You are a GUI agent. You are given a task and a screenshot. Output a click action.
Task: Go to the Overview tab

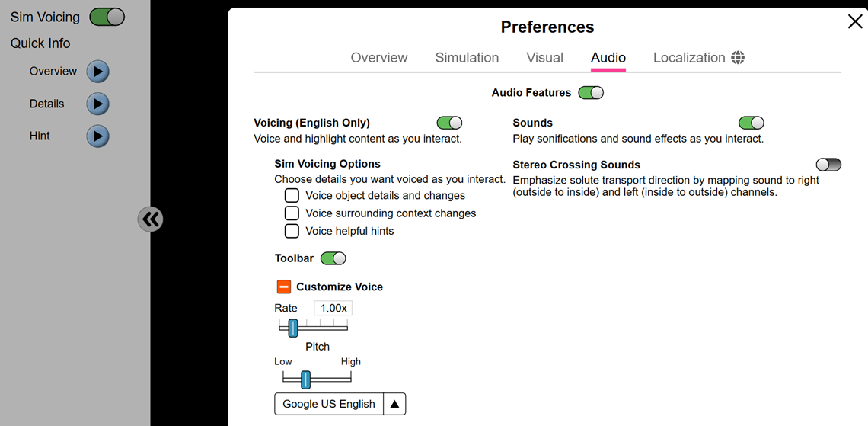(379, 58)
